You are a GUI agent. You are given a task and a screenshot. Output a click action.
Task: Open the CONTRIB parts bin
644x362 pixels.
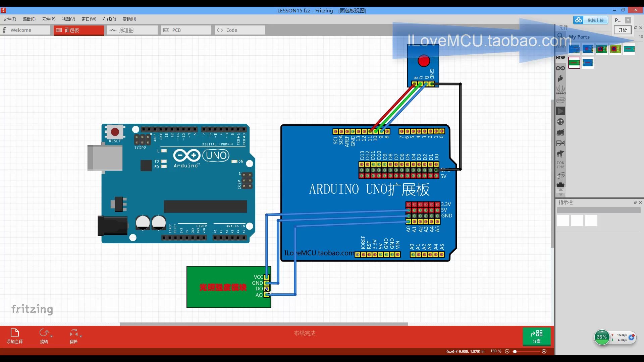click(560, 165)
